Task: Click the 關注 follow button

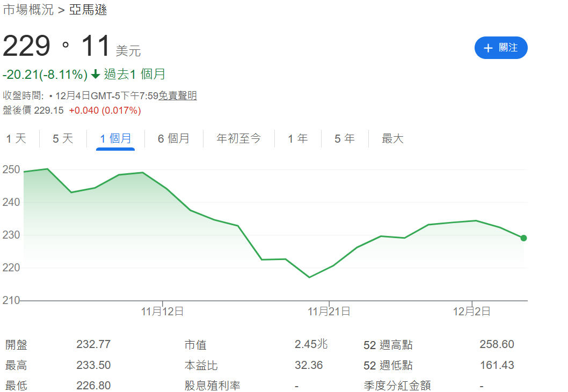Action: click(501, 48)
